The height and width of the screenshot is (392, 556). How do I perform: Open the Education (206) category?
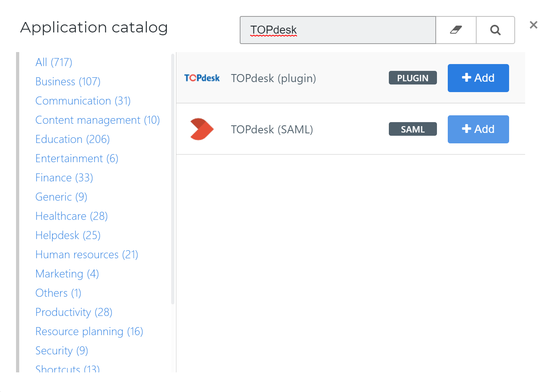tap(73, 139)
